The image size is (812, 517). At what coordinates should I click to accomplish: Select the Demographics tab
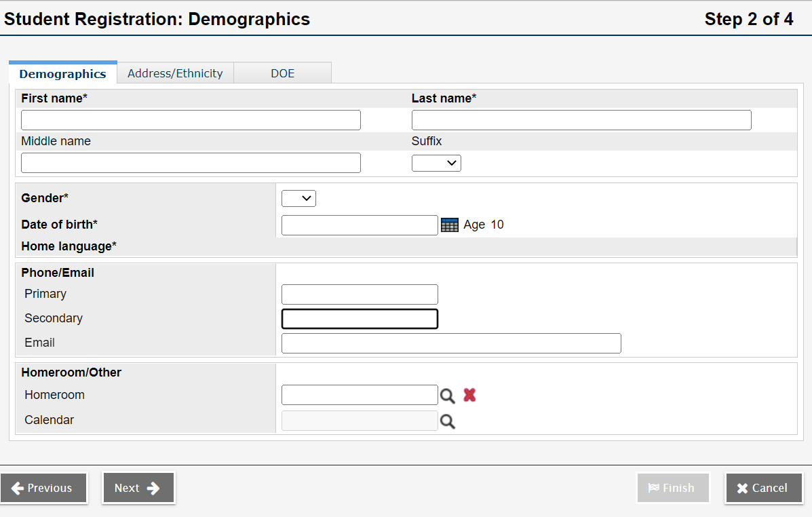pos(62,73)
